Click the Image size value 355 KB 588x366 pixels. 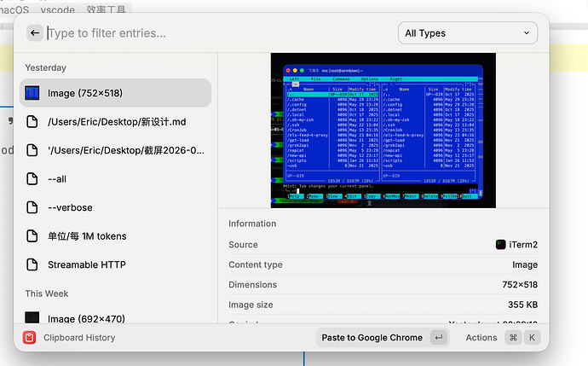pyautogui.click(x=522, y=305)
